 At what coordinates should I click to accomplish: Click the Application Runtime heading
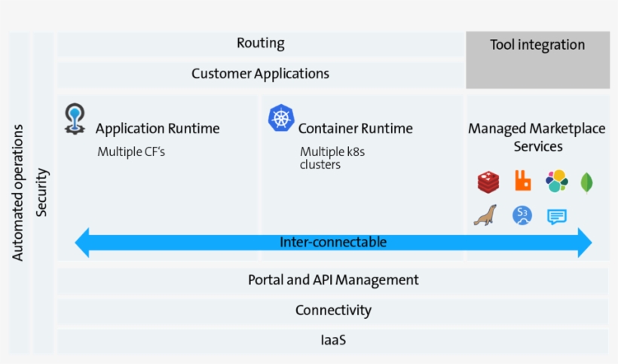(158, 129)
